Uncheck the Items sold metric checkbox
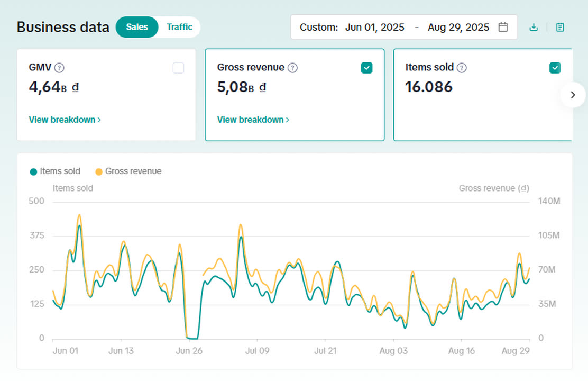The width and height of the screenshot is (588, 381). pyautogui.click(x=555, y=68)
